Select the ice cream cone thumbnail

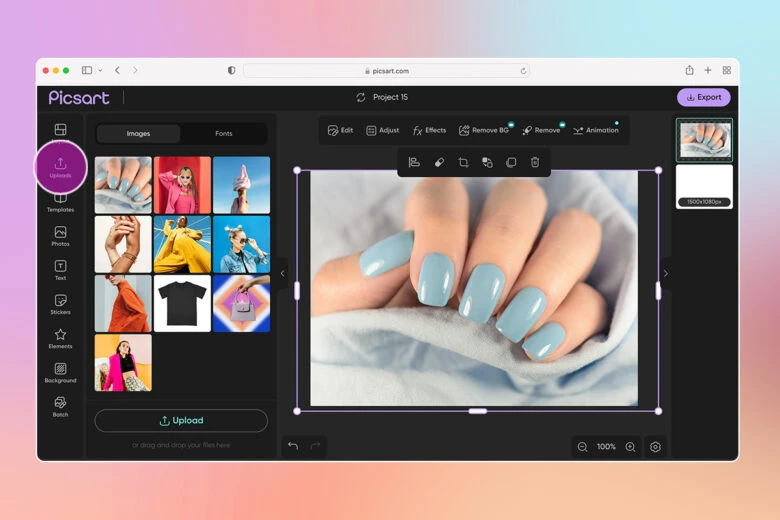tap(242, 185)
